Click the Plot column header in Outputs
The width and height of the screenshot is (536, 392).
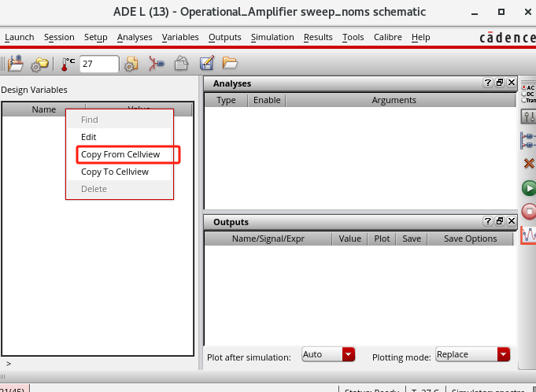pos(382,239)
